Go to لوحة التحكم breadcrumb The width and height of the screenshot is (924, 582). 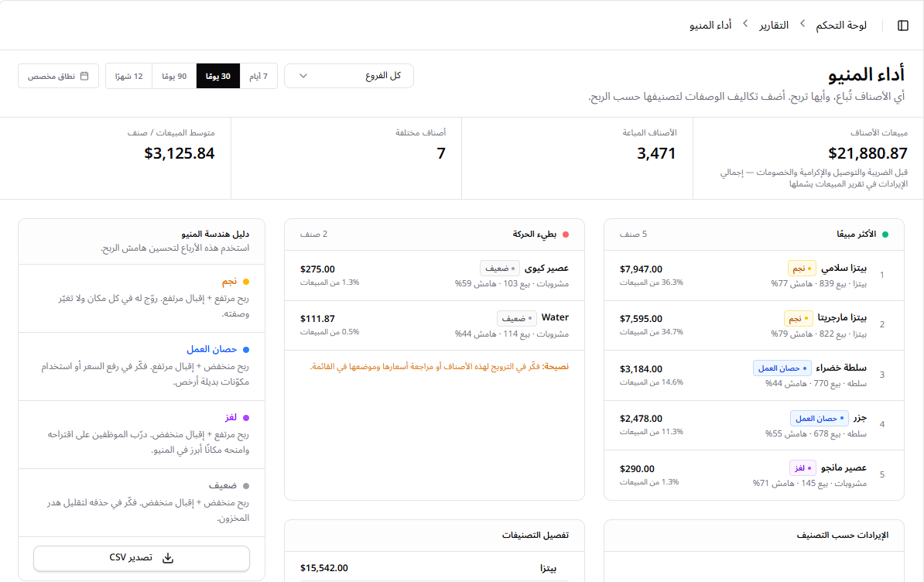click(841, 26)
